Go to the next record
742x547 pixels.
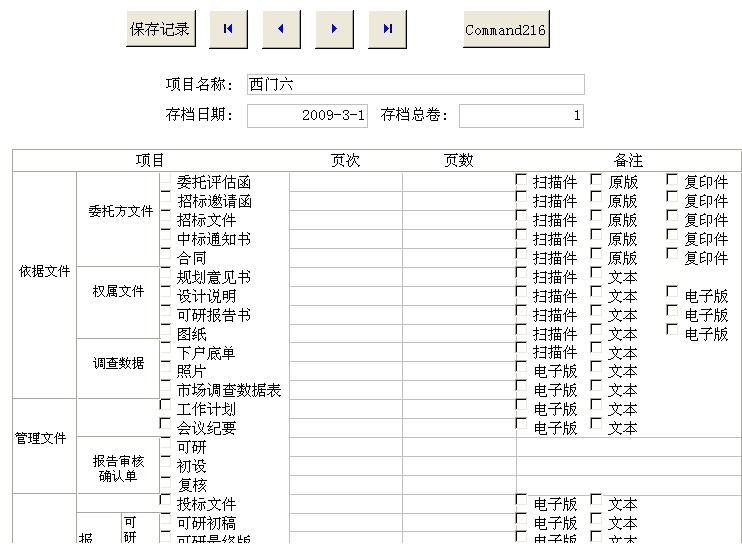pos(334,29)
